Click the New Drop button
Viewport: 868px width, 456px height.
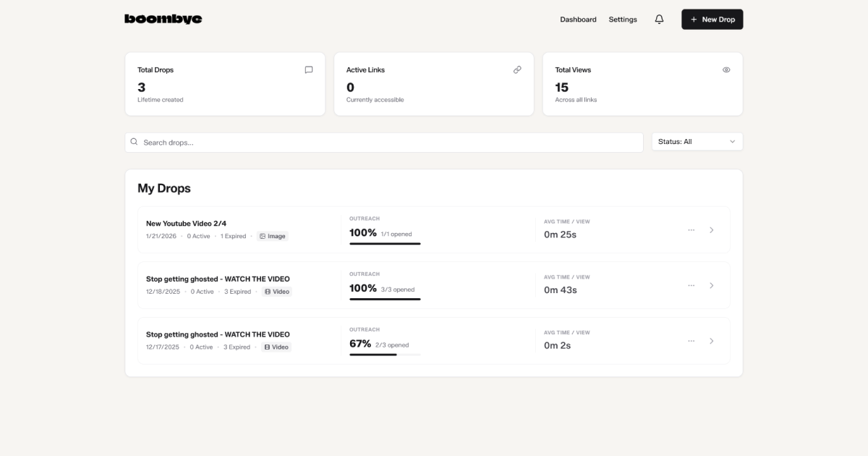click(x=712, y=19)
